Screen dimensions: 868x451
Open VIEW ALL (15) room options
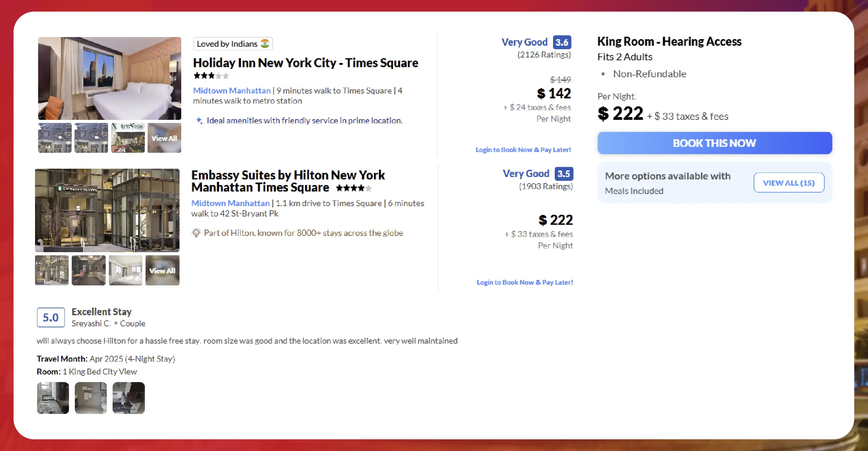click(789, 183)
